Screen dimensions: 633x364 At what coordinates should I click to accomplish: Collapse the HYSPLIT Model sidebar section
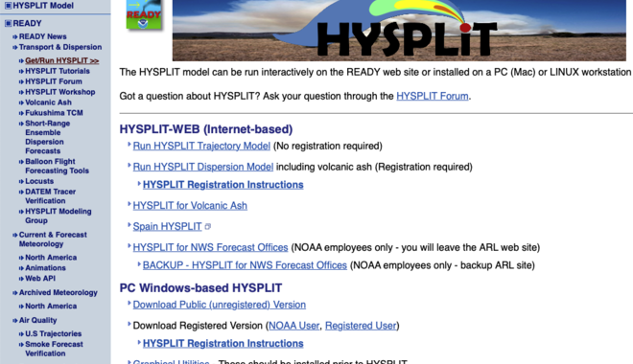tap(8, 6)
